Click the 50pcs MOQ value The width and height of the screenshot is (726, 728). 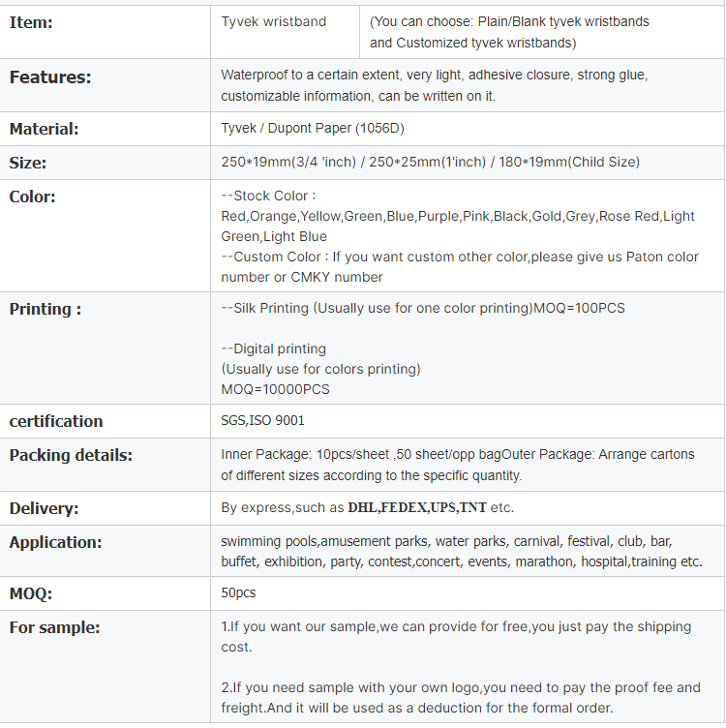(x=238, y=592)
